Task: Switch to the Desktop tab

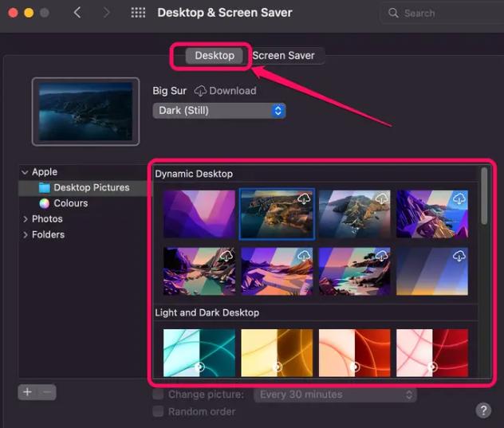Action: [x=215, y=56]
